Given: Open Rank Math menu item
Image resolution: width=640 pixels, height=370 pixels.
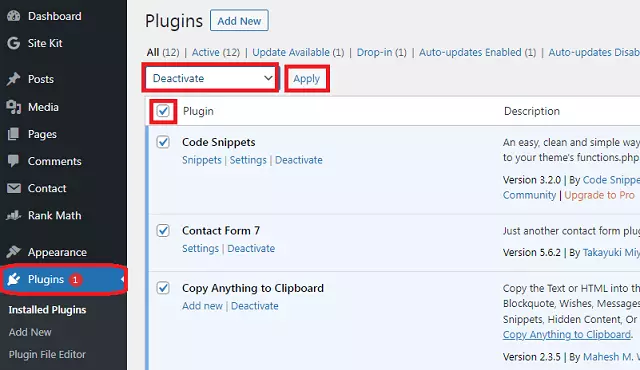Looking at the screenshot, I should pyautogui.click(x=55, y=215).
